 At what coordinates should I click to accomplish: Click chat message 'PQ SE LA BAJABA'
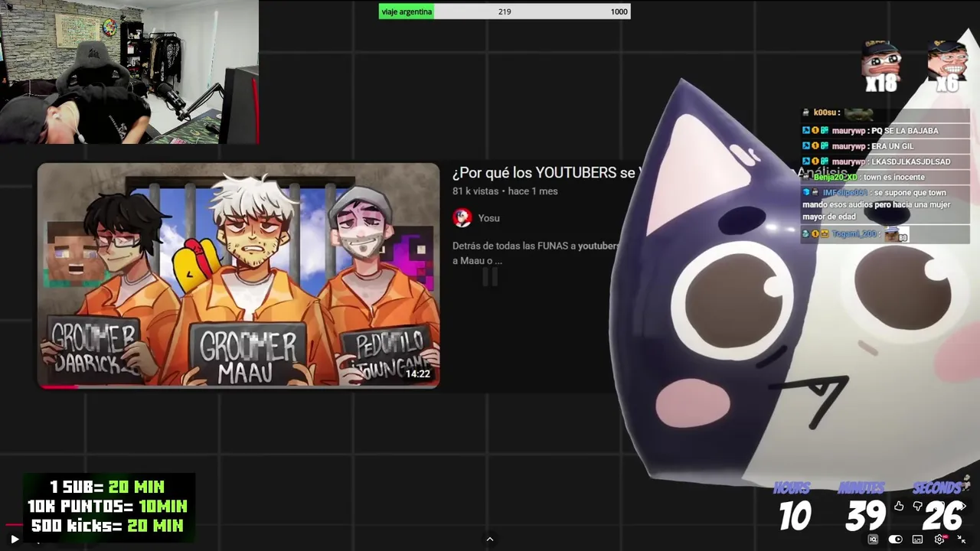click(905, 131)
